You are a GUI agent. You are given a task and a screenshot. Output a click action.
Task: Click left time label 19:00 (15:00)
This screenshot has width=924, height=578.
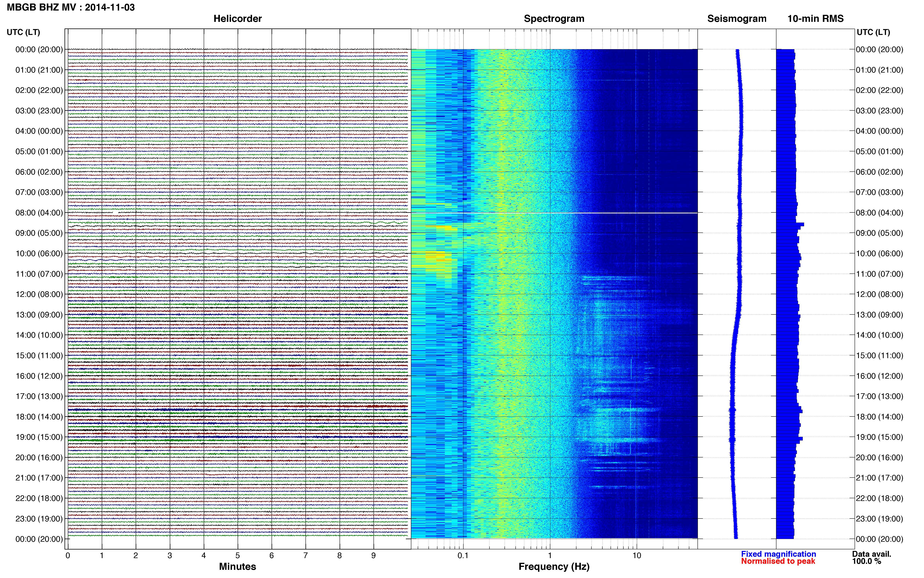[39, 437]
